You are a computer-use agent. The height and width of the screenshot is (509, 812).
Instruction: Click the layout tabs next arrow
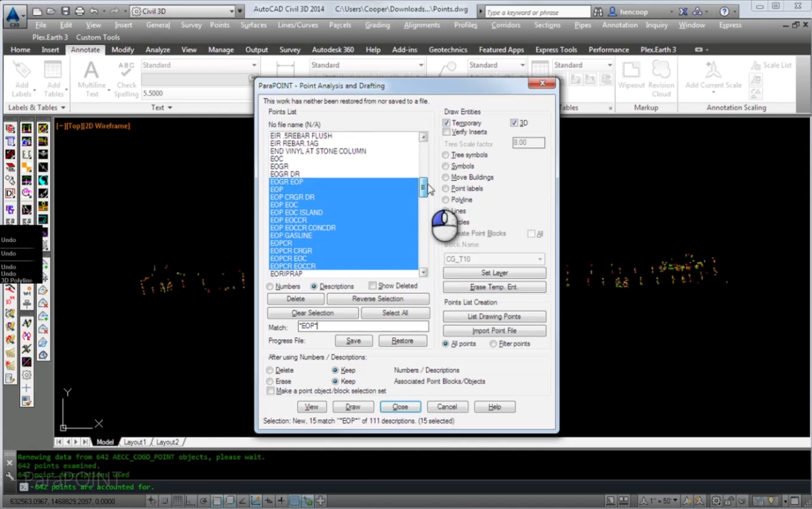click(x=77, y=442)
